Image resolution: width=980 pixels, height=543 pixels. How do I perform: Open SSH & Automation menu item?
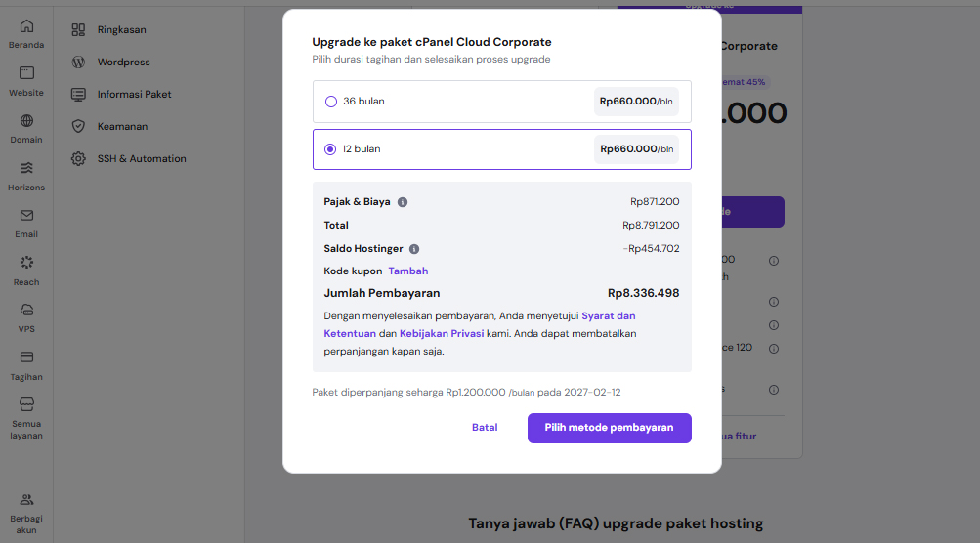click(x=141, y=158)
